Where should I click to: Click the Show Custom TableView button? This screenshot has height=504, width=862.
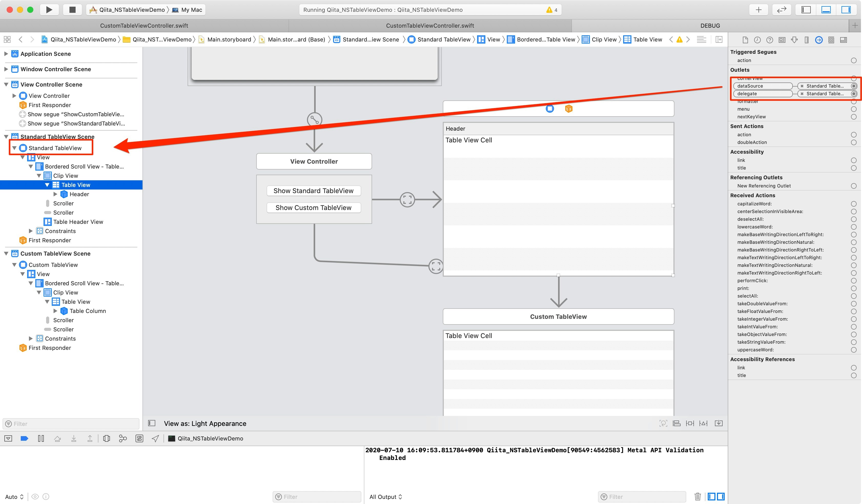[x=313, y=207]
